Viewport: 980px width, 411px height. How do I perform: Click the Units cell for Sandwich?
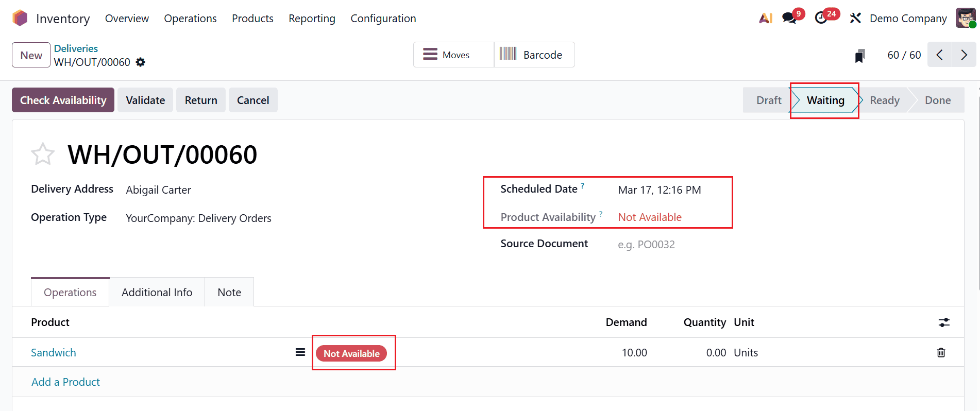point(746,353)
